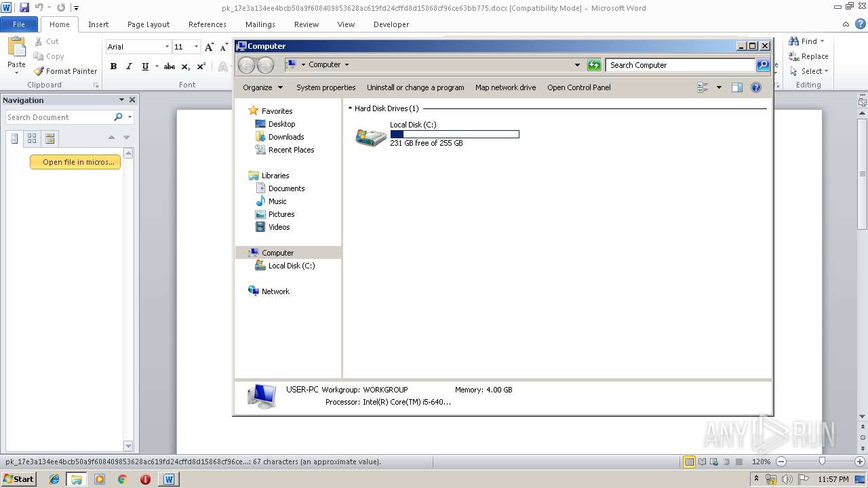
Task: Click the Search Document field
Action: click(59, 117)
